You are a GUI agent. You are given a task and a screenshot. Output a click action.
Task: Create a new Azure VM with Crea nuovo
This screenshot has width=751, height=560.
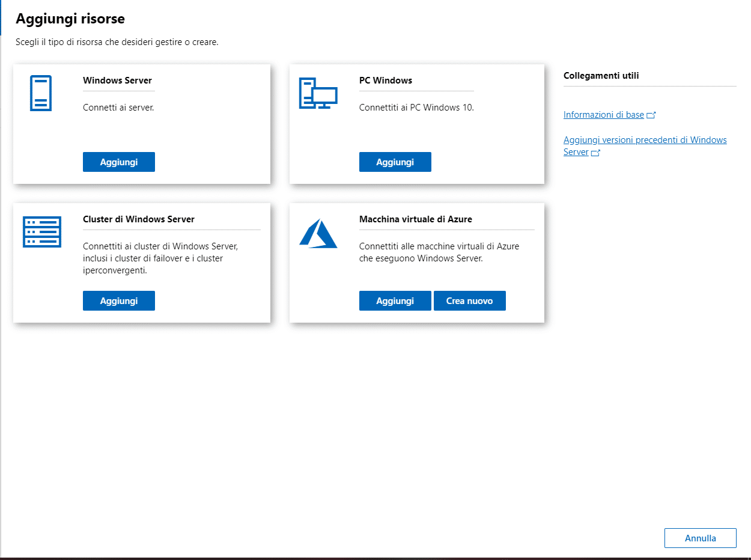point(470,301)
